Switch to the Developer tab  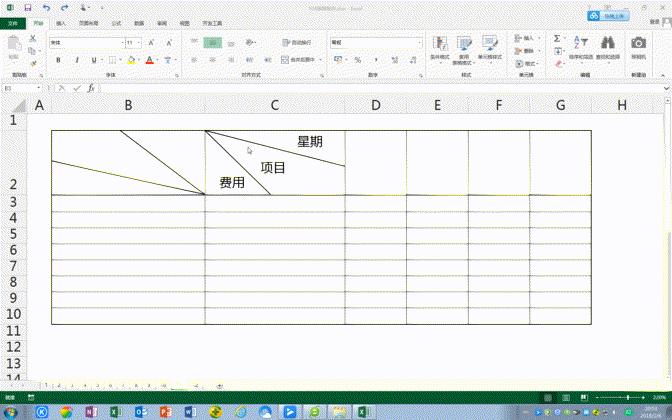(212, 23)
